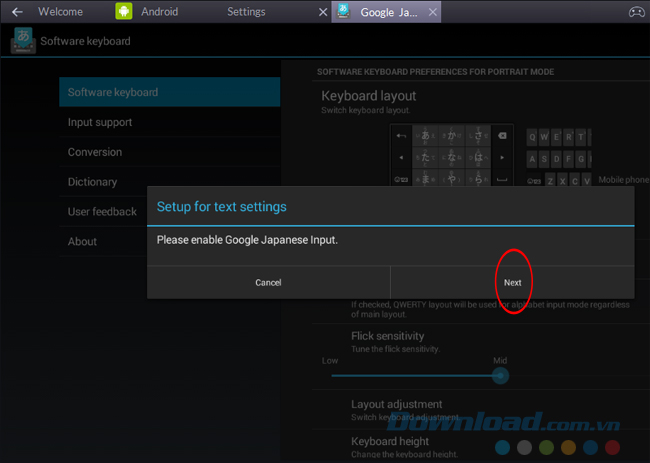Click the Flick sensitivity label
The width and height of the screenshot is (650, 463).
click(388, 336)
